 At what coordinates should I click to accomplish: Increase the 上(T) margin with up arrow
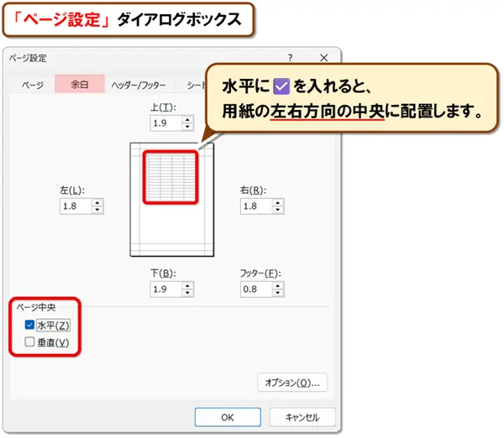[x=187, y=120]
